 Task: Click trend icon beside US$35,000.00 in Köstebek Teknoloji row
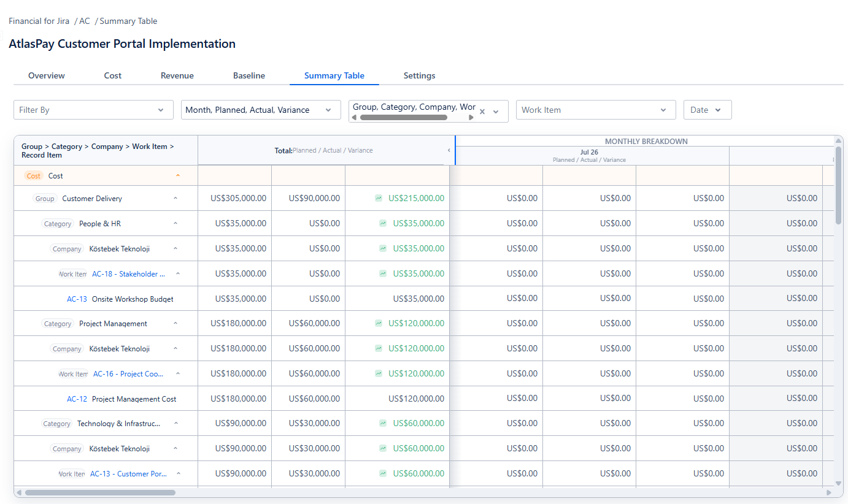click(383, 248)
